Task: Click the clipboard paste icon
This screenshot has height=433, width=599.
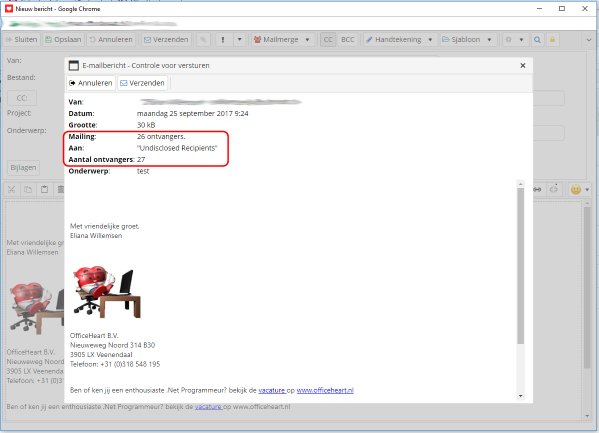Action: coord(44,189)
